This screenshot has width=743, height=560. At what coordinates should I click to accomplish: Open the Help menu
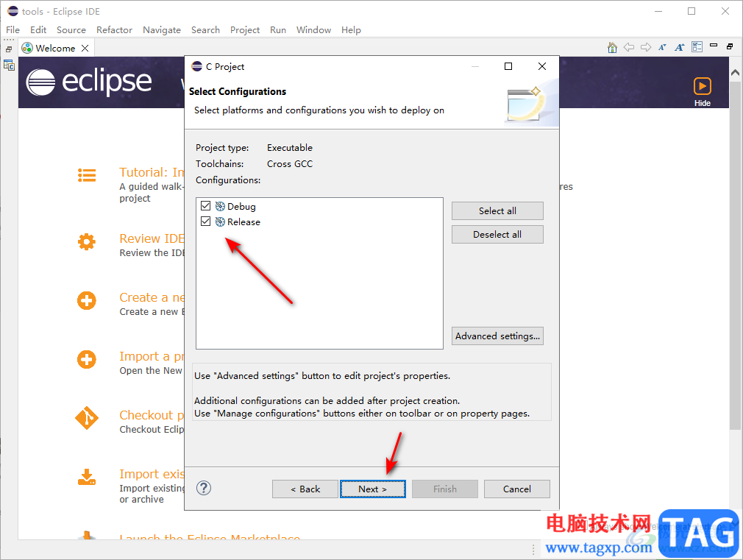coord(351,30)
